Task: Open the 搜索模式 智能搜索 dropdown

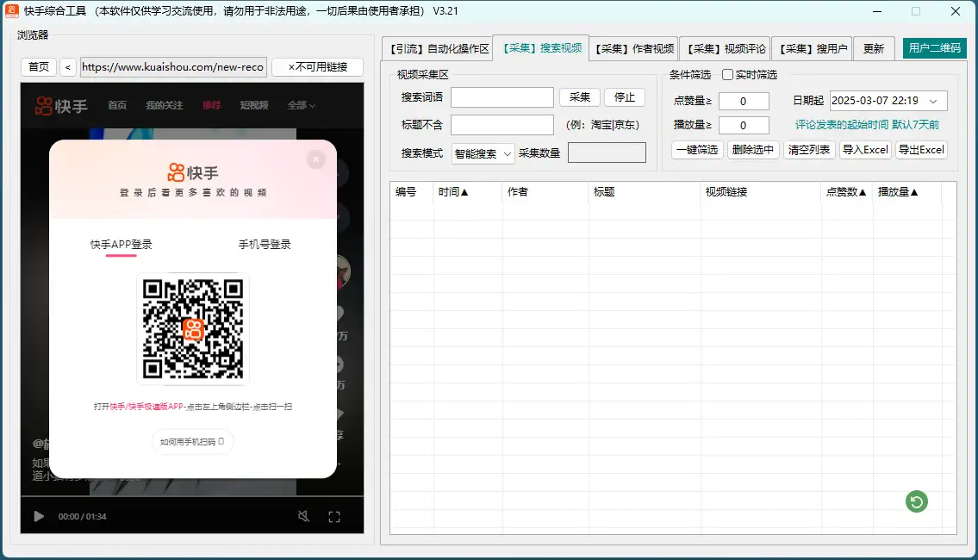Action: coord(483,153)
